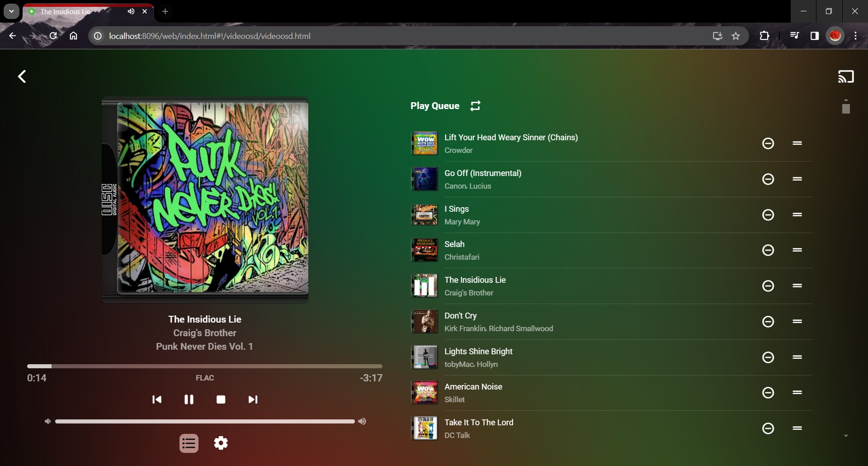Remove Don't Cry from the queue
Viewport: 868px width, 466px height.
pos(768,322)
